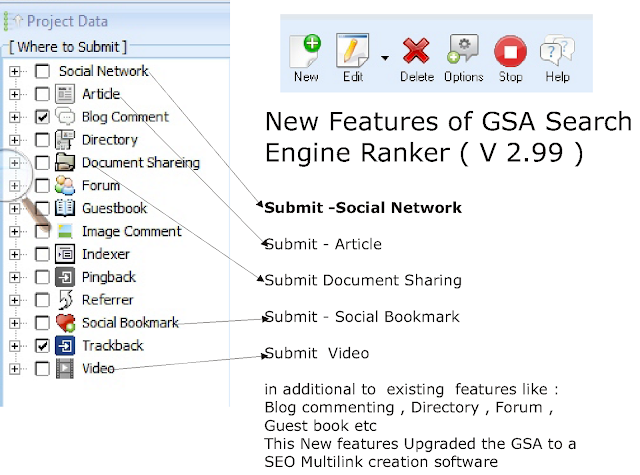The width and height of the screenshot is (640, 475).
Task: Enable the Social Bookmark checkbox
Action: click(42, 323)
